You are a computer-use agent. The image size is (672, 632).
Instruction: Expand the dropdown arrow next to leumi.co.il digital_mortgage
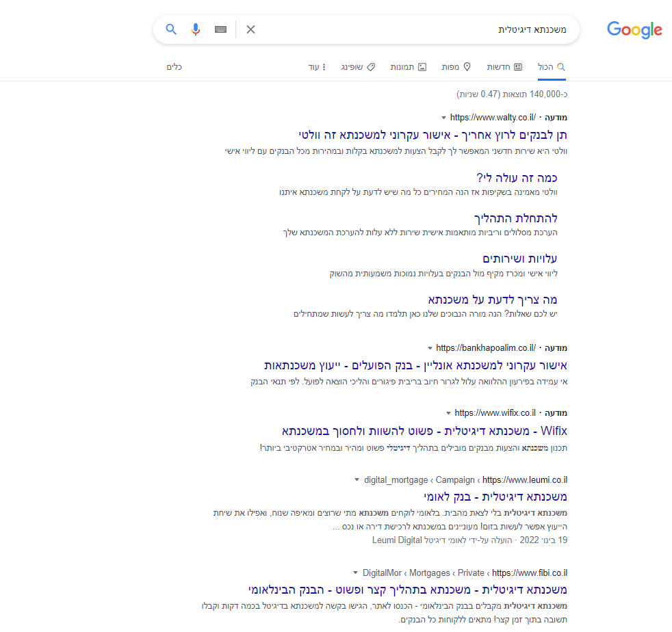tap(357, 480)
